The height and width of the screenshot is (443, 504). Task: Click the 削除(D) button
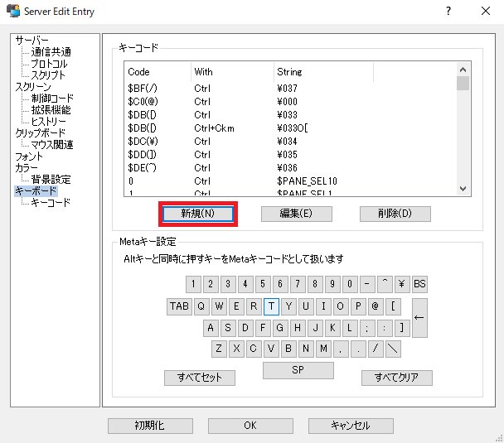click(395, 214)
